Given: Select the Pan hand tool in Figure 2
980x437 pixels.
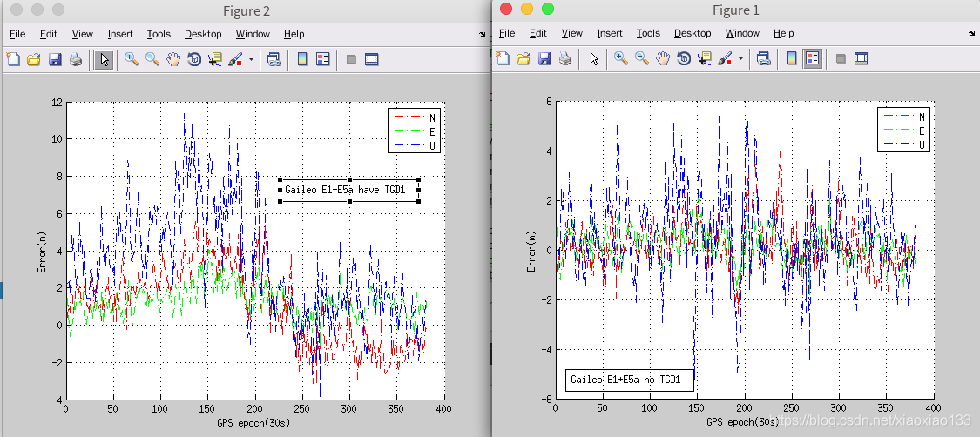Looking at the screenshot, I should coord(173,59).
